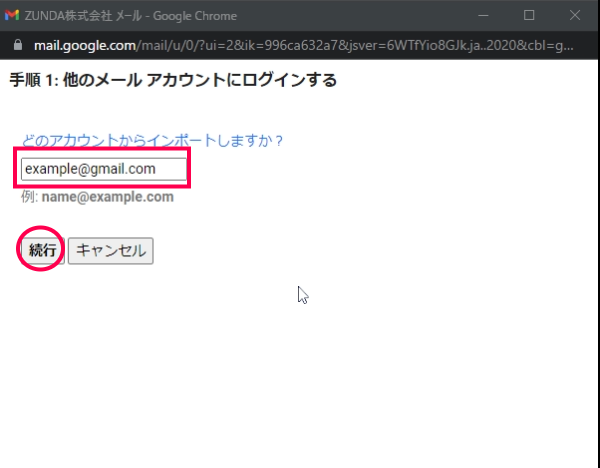
Task: Click the window title ZUNDA株式会社 メール
Action: point(83,16)
